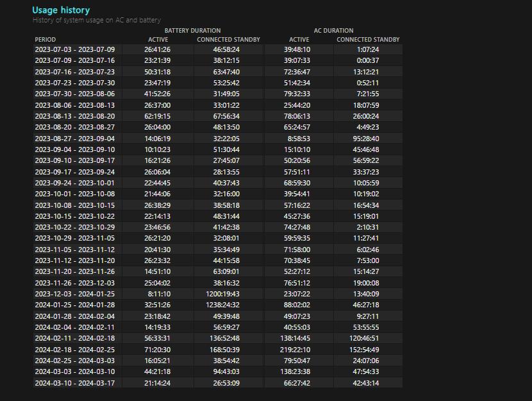Click the 1238:24:32 connected standby value
The height and width of the screenshot is (401, 532).
222,305
